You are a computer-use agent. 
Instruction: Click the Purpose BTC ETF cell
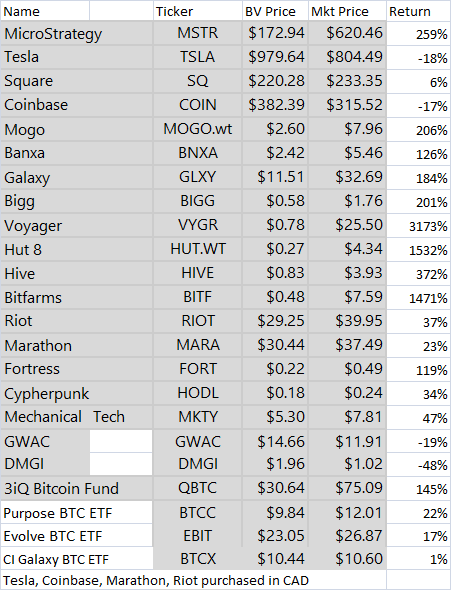(x=77, y=512)
